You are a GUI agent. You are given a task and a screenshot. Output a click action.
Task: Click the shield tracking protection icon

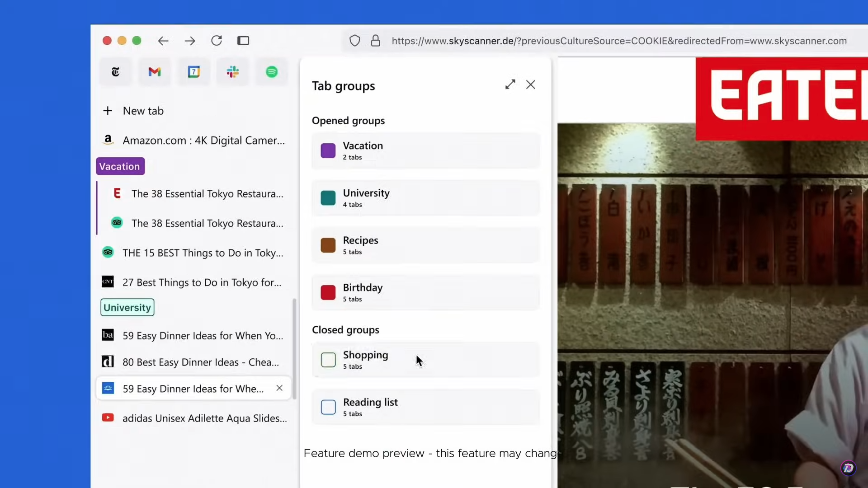pyautogui.click(x=355, y=41)
